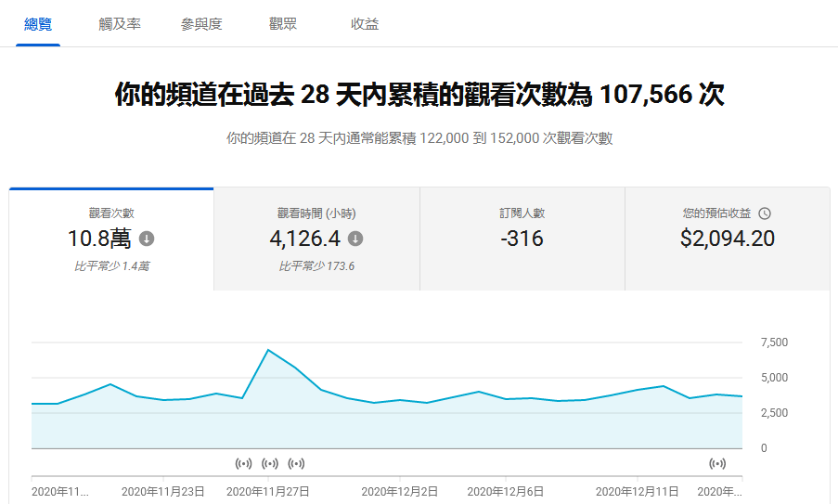Image resolution: width=838 pixels, height=504 pixels.
Task: Click the 7,500 axis label
Action: coord(774,342)
